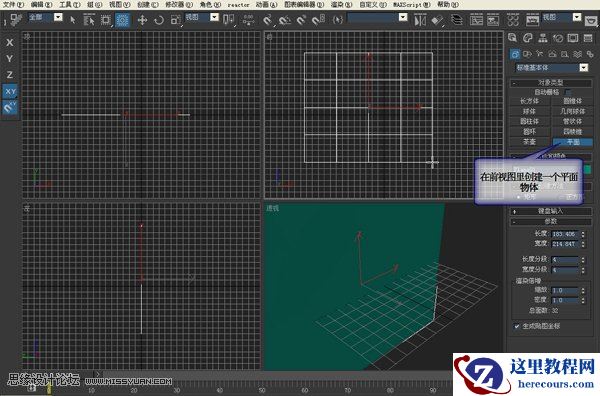The height and width of the screenshot is (396, 600).
Task: Open Schematic View icon
Action: click(x=493, y=20)
